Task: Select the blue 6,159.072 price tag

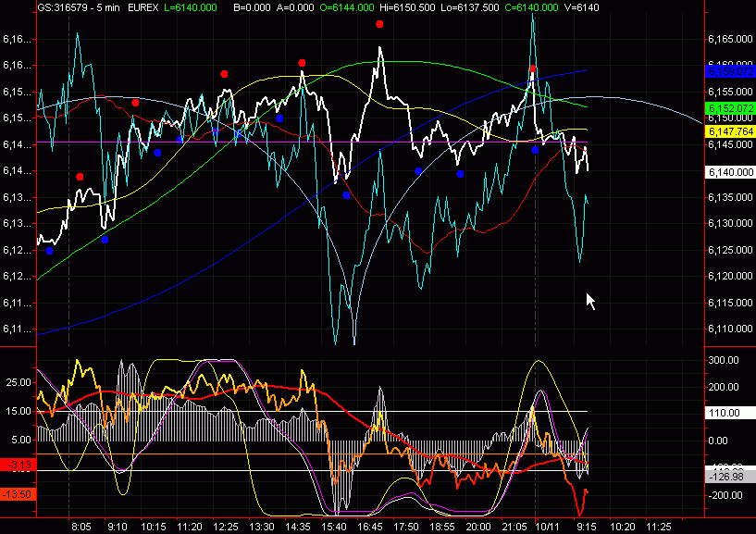Action: point(730,71)
